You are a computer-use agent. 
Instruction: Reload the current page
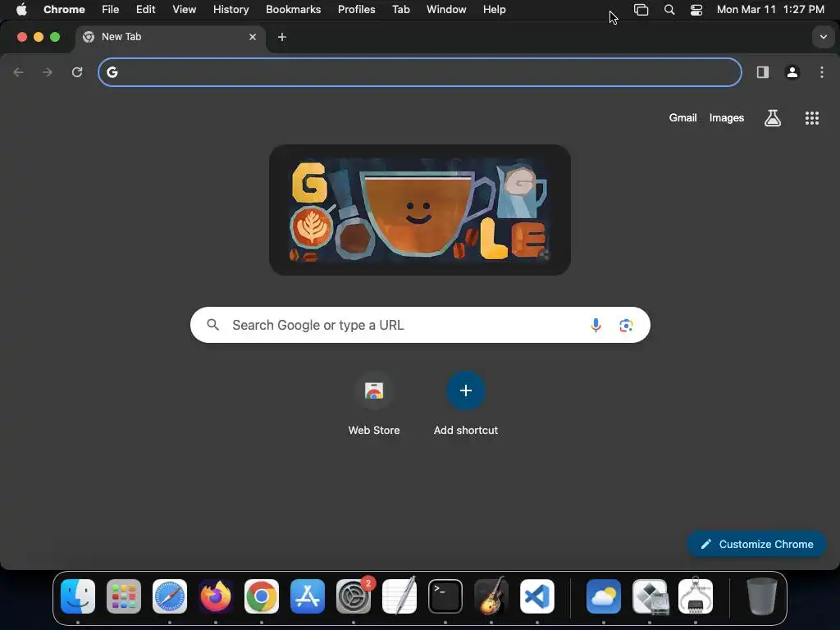(x=77, y=72)
